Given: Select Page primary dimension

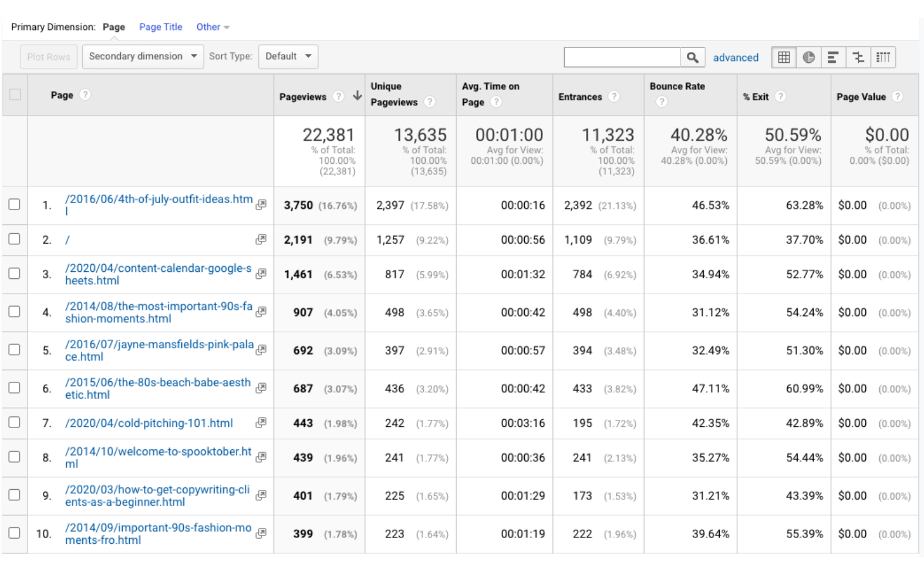Looking at the screenshot, I should coord(113,27).
